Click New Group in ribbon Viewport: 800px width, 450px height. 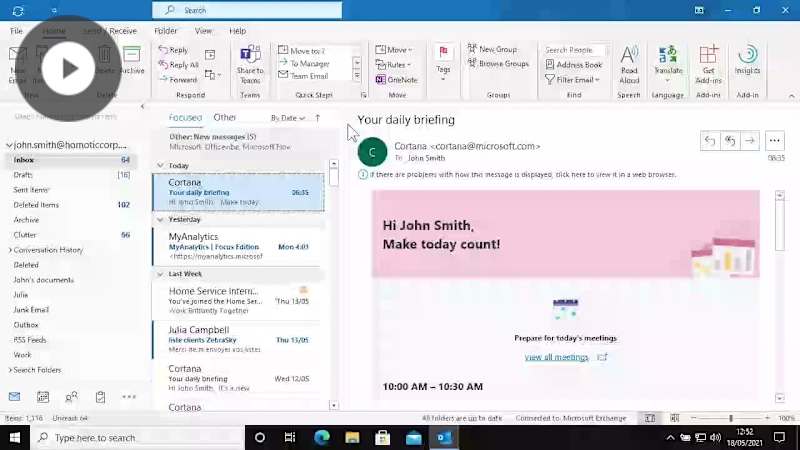(492, 49)
